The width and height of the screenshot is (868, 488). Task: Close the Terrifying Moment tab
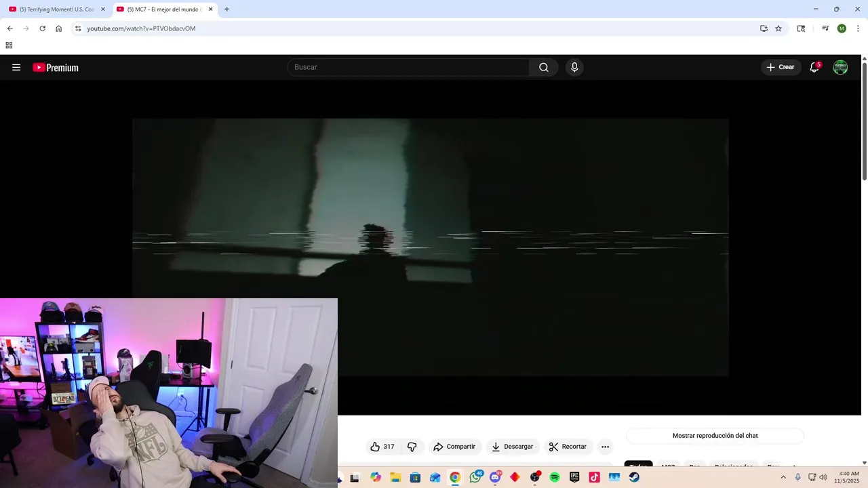click(103, 9)
